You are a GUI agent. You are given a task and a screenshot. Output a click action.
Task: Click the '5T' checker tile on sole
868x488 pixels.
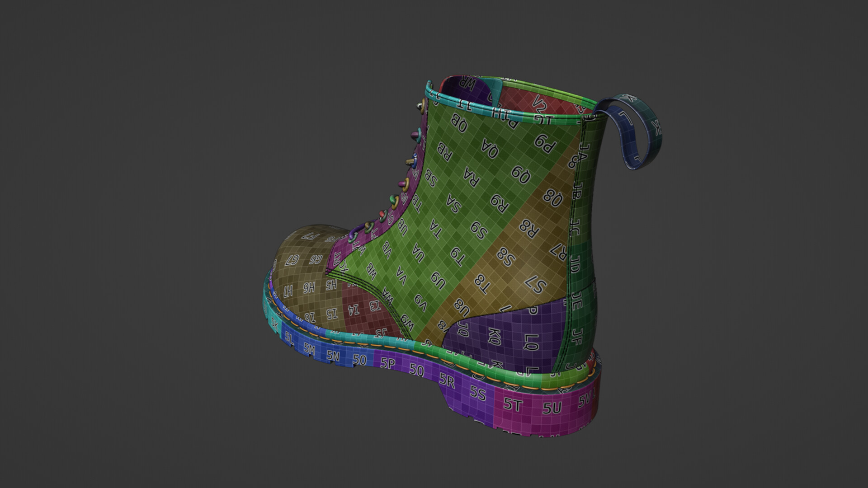pyautogui.click(x=513, y=404)
